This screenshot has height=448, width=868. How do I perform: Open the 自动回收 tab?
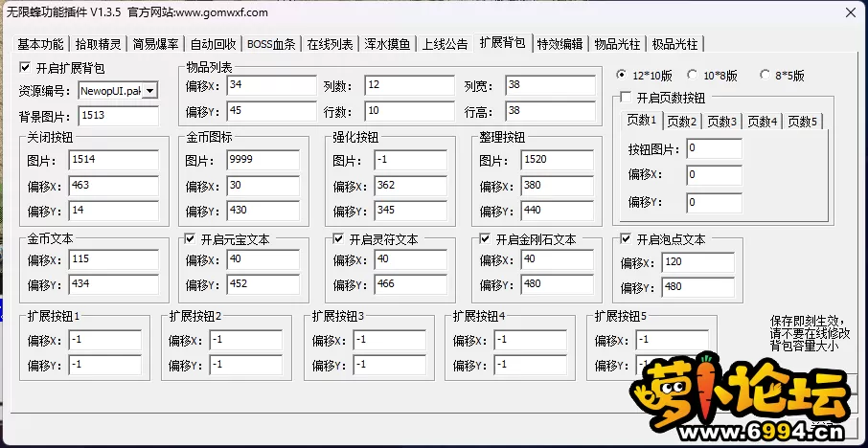coord(213,44)
